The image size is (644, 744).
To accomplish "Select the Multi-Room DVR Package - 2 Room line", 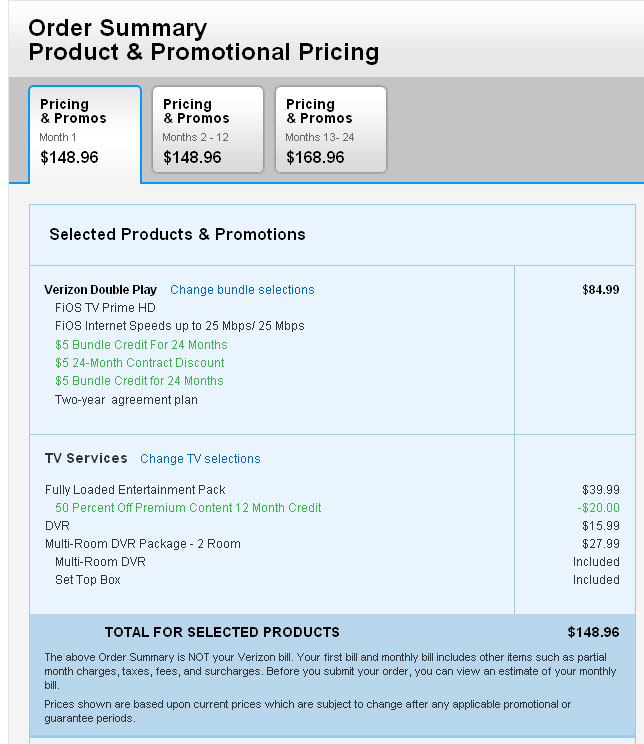I will click(142, 544).
